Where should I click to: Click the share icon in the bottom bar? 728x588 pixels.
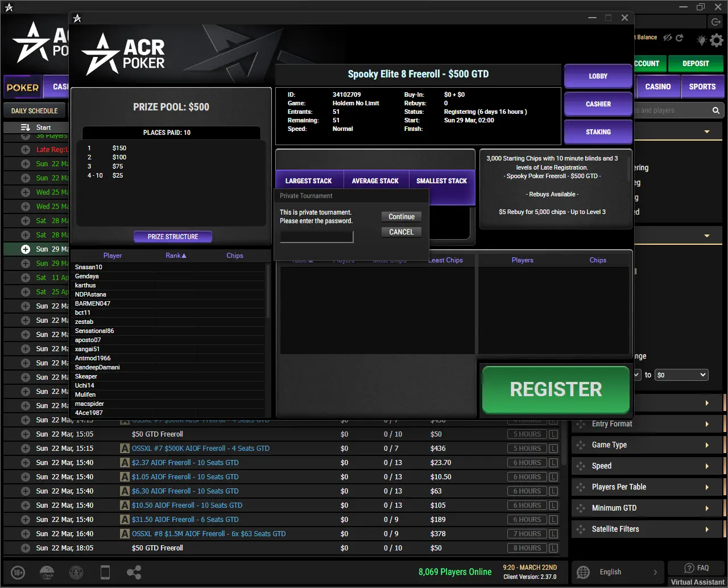coord(134,573)
